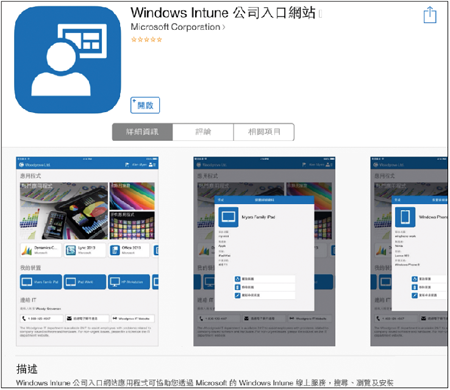Tap the Share icon at top right

point(430,15)
